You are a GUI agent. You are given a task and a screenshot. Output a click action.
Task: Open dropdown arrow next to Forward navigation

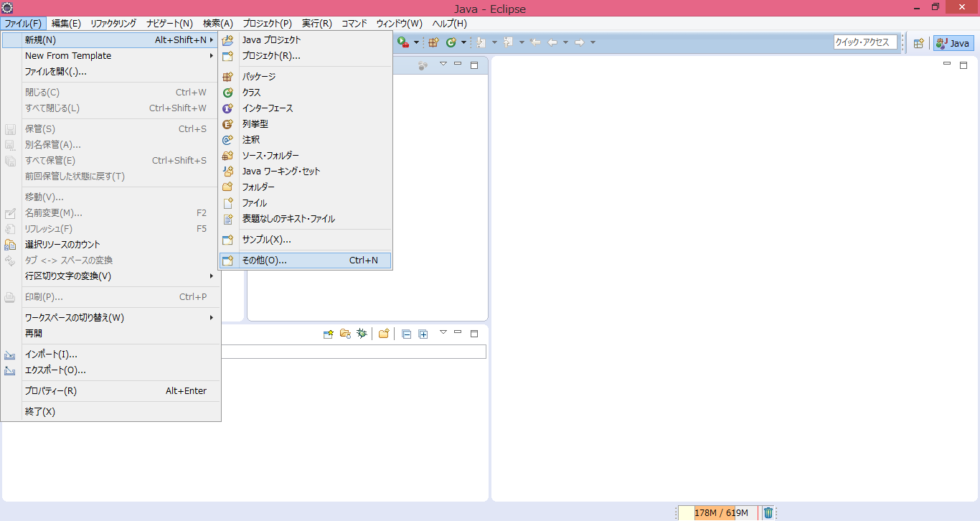click(x=593, y=42)
